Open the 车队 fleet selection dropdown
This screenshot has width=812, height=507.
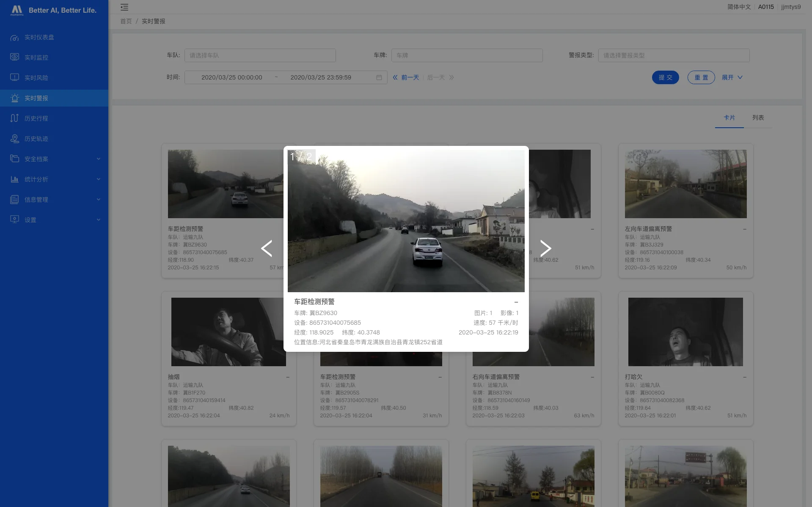tap(260, 55)
